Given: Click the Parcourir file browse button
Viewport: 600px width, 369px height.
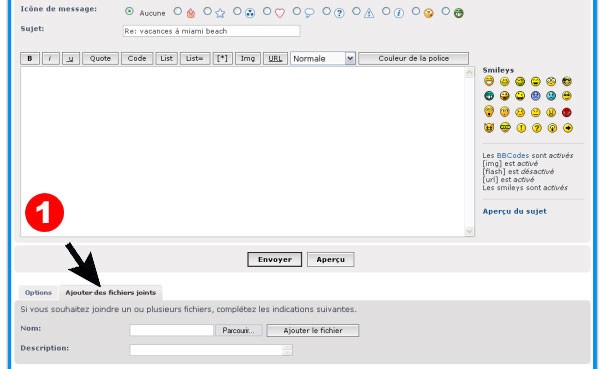Looking at the screenshot, I should pyautogui.click(x=238, y=330).
